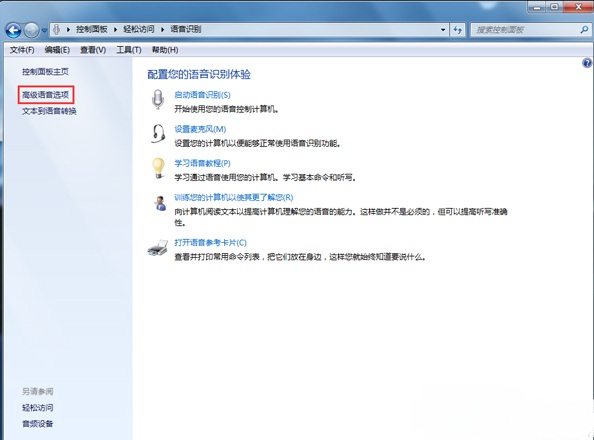Close the speech recognition window
Screen dimensions: 594x440
pyautogui.click(x=578, y=7)
